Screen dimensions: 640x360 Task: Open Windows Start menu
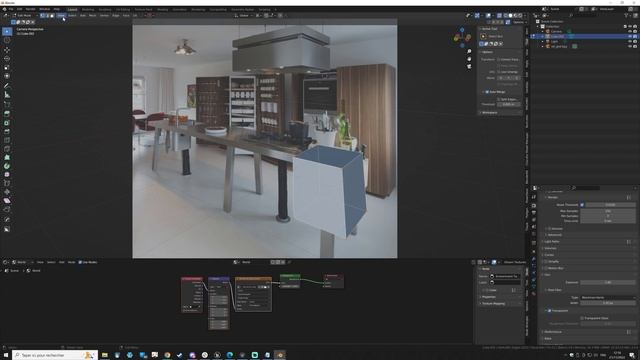click(6, 355)
